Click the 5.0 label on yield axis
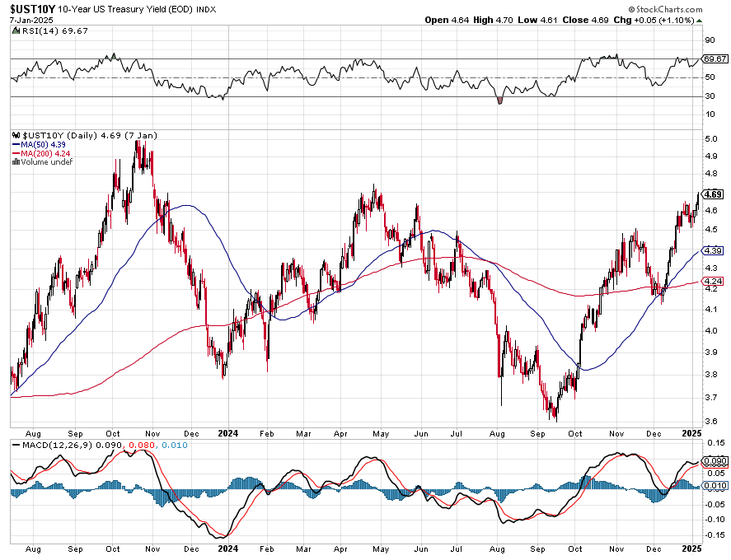Screen dimensions: 731x560 click(709, 139)
